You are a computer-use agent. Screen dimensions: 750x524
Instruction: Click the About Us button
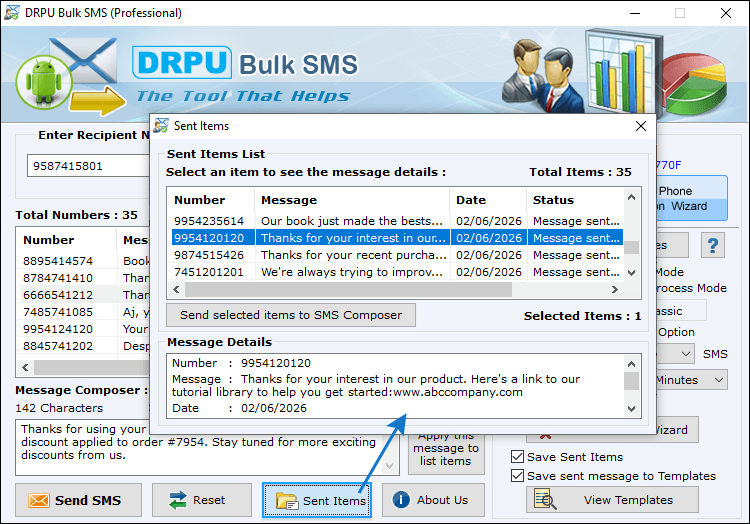click(433, 500)
